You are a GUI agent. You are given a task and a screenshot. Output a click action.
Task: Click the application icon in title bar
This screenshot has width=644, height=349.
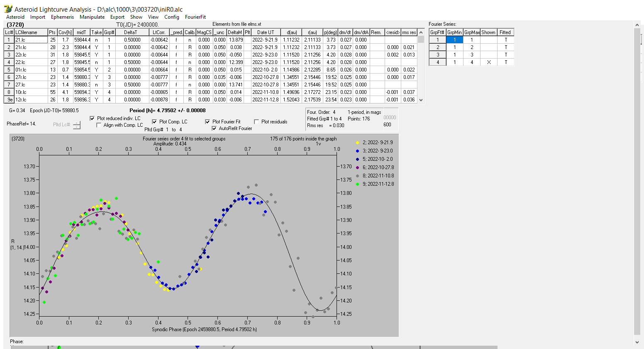(x=8, y=9)
